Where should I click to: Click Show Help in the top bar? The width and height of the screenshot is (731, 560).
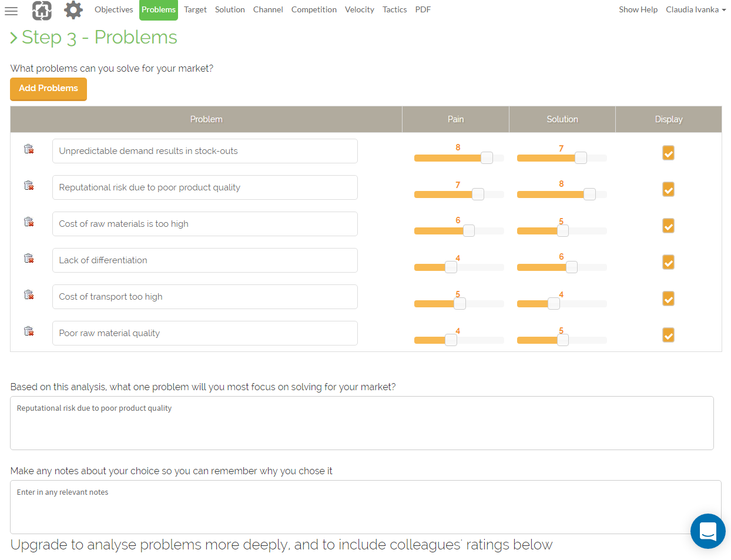pyautogui.click(x=638, y=9)
